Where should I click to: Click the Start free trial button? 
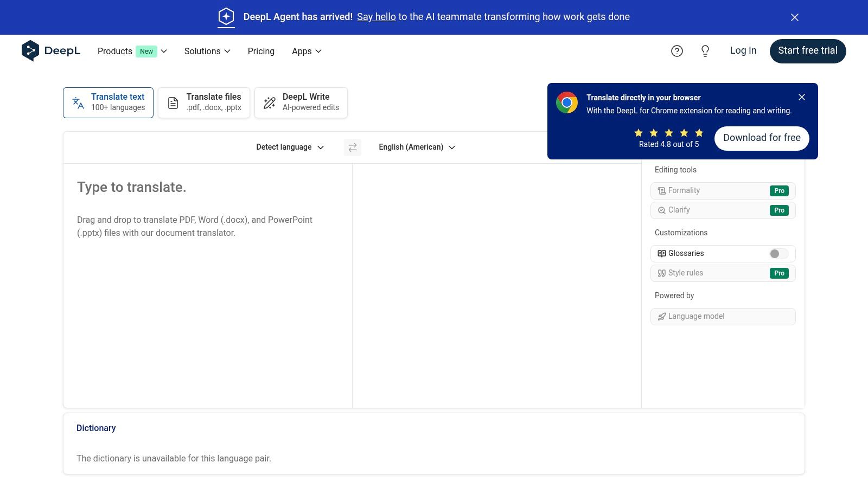[807, 51]
